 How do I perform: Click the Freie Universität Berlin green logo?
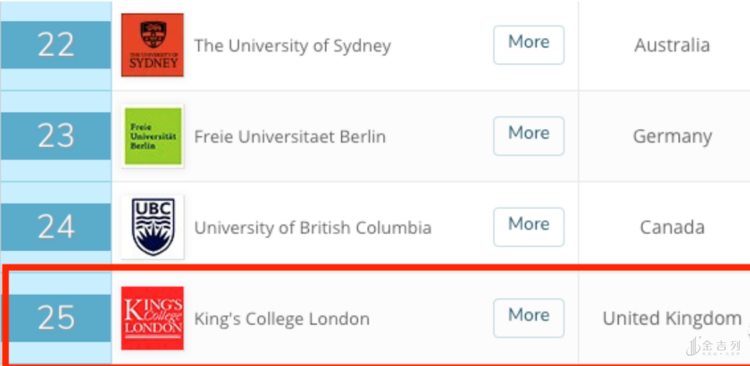coord(153,136)
